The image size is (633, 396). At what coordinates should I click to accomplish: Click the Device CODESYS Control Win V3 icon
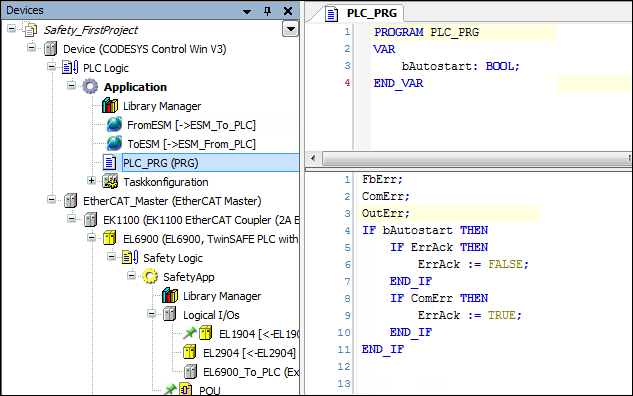coord(50,49)
